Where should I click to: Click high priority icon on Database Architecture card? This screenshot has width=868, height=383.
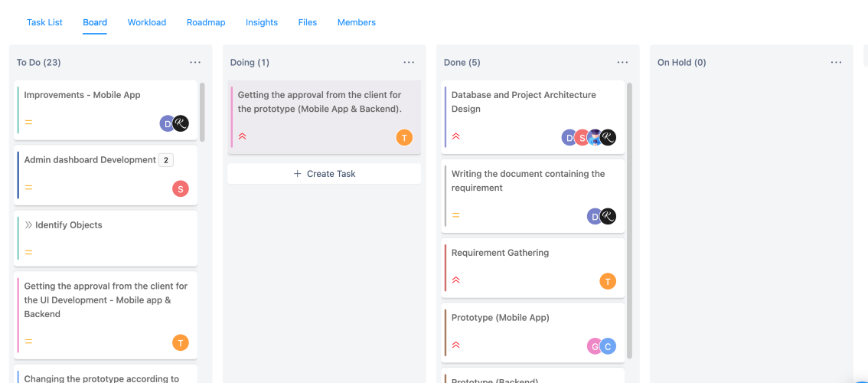(456, 136)
